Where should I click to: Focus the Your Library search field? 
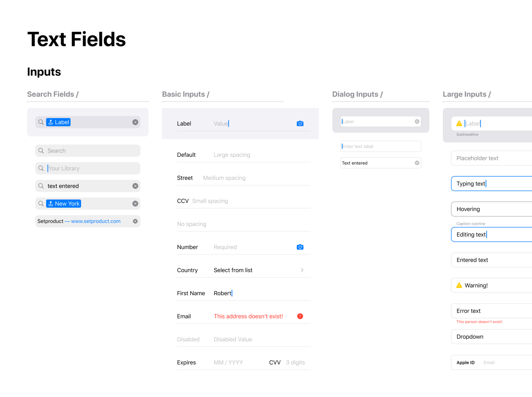88,168
